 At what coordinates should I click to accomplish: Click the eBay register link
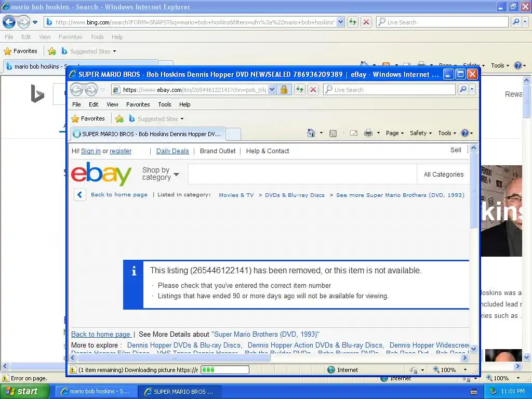click(x=121, y=151)
